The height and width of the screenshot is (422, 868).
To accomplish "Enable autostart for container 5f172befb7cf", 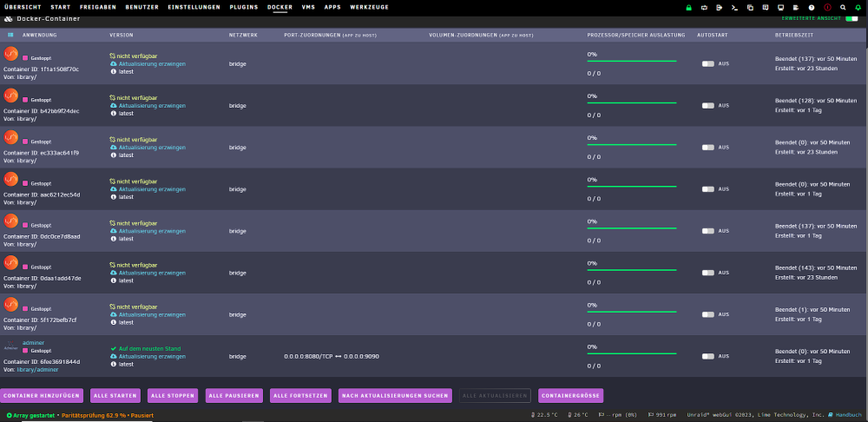I will 708,314.
